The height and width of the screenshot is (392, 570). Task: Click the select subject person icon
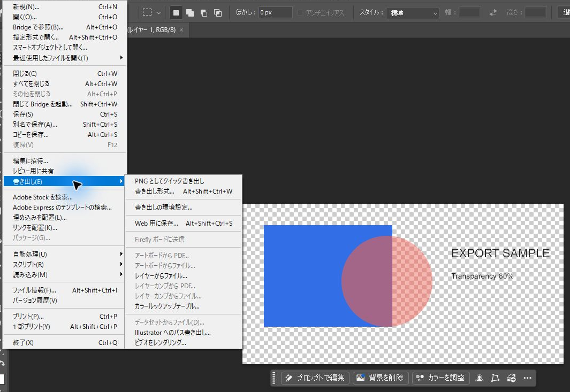(x=479, y=378)
